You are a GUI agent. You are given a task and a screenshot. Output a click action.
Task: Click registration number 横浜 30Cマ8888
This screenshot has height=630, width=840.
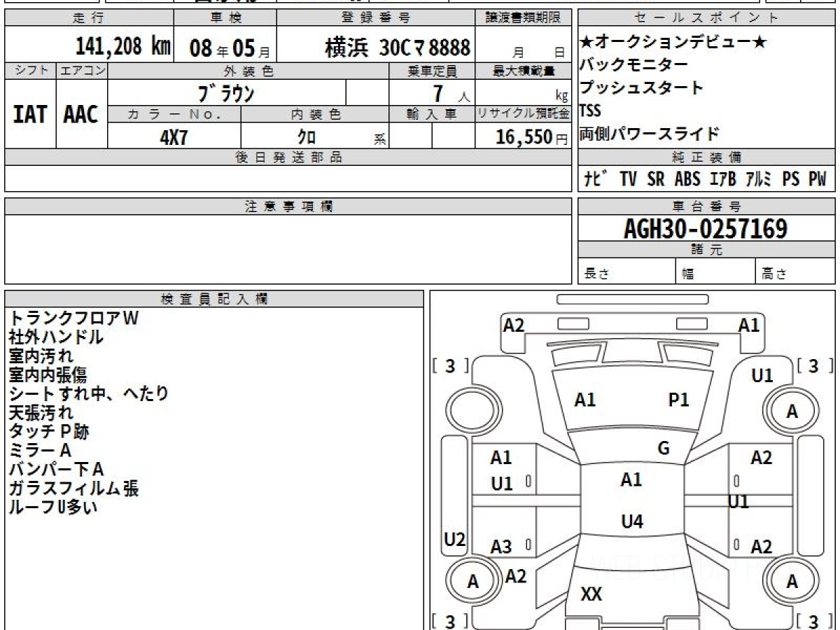coord(398,48)
